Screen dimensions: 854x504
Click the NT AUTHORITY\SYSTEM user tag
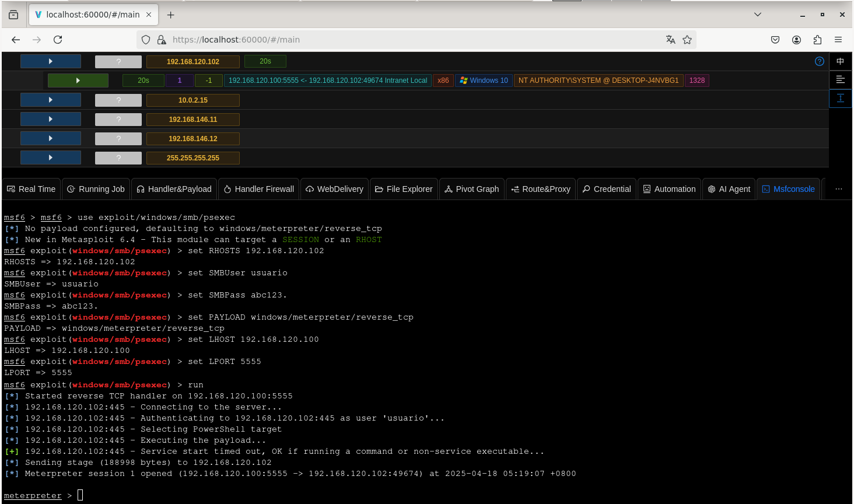598,80
